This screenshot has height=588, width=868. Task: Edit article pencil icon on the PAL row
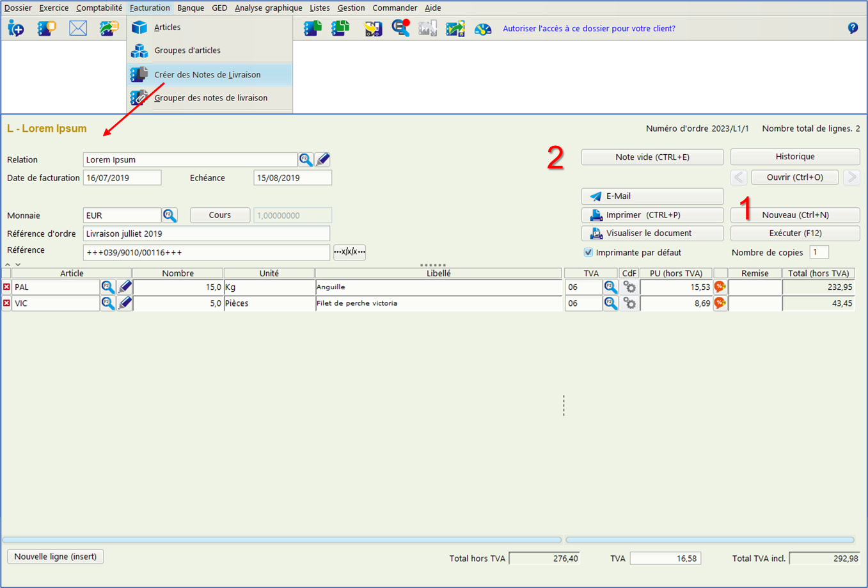tap(125, 287)
